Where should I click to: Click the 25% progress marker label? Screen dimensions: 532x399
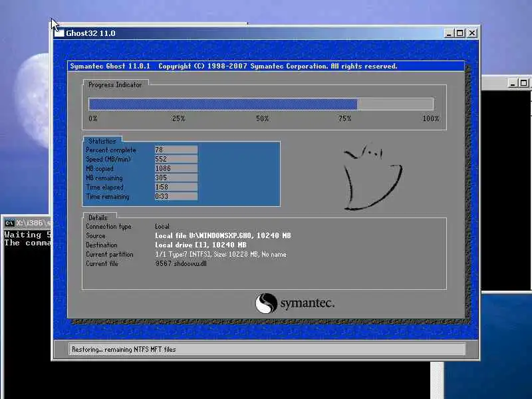pyautogui.click(x=178, y=118)
